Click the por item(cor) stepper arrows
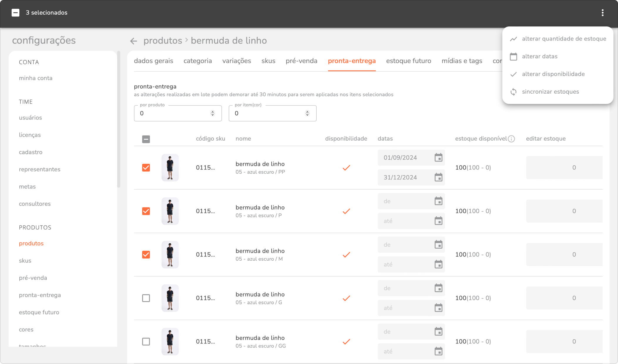618x364 pixels. point(307,113)
